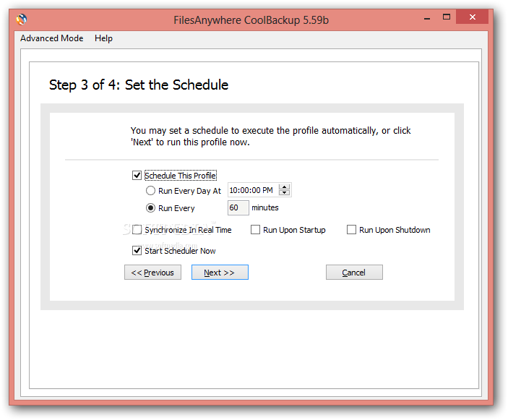Click the Next >> button
This screenshot has height=420, width=508.
pyautogui.click(x=220, y=273)
